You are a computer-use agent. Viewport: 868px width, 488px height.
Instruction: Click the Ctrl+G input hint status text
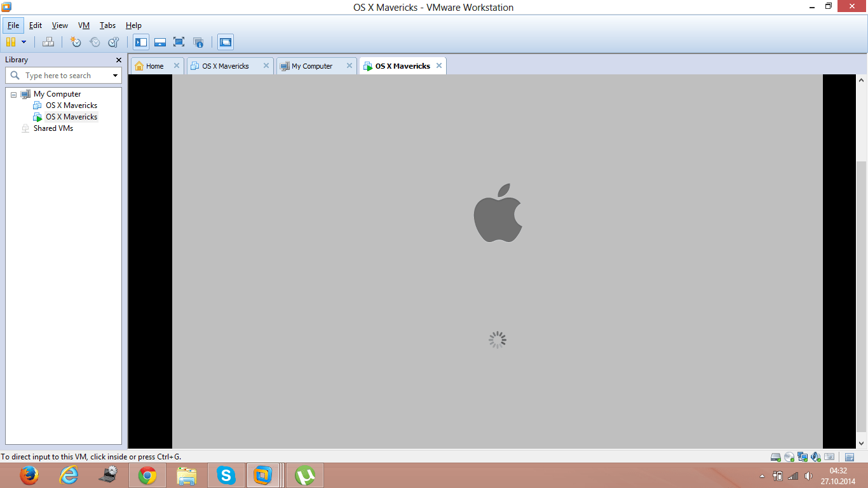coord(91,457)
